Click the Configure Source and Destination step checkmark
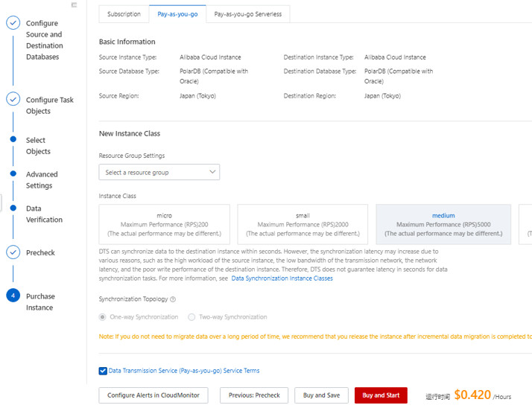 (x=13, y=23)
